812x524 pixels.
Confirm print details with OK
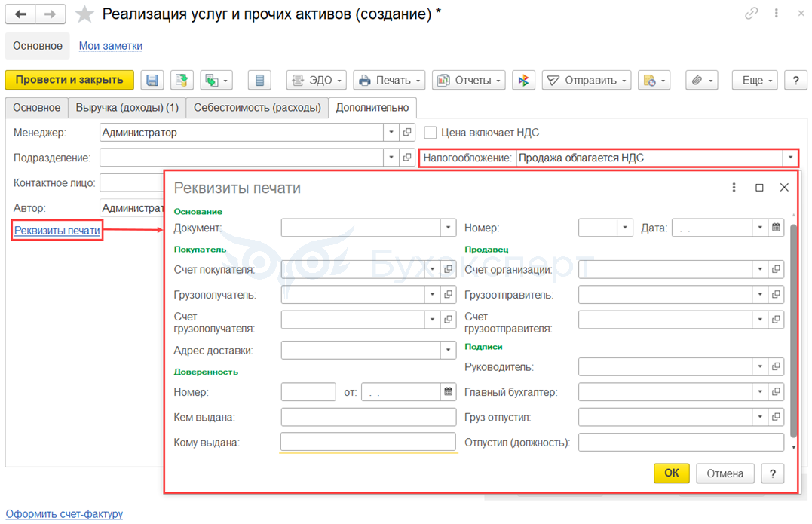point(672,473)
